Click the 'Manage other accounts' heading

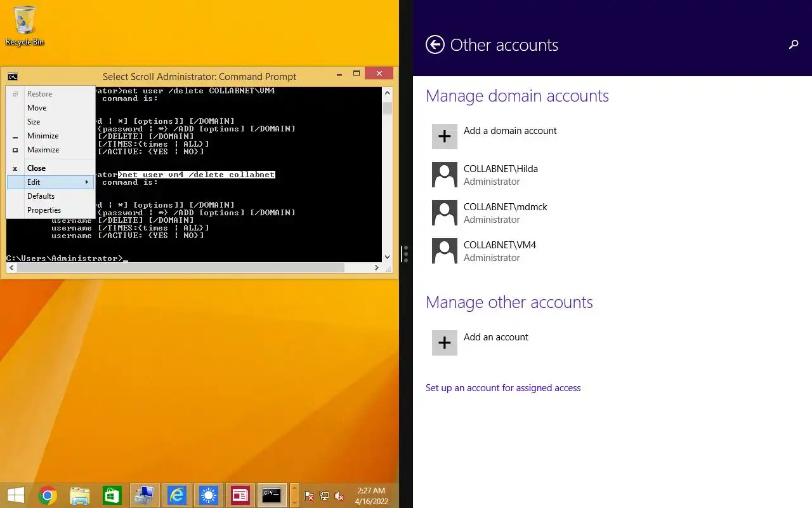pyautogui.click(x=509, y=302)
